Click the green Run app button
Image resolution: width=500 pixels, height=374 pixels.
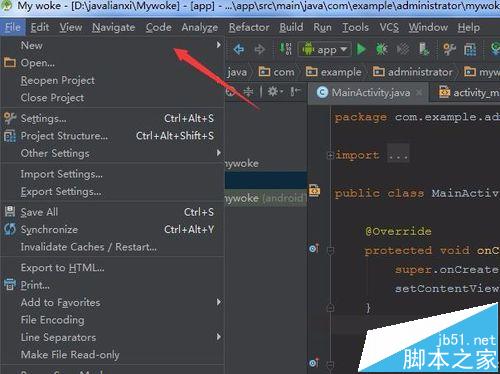361,49
